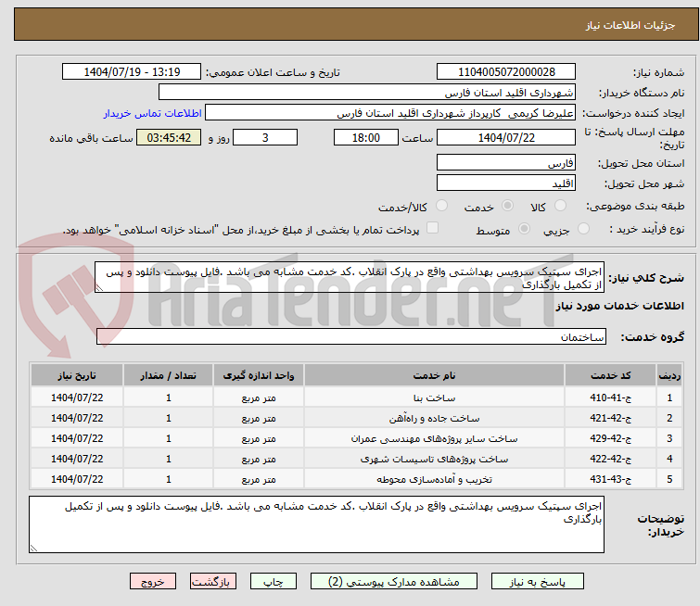The width and height of the screenshot is (700, 606).
Task: Click the deadline hour field 18:00
Action: [366, 137]
